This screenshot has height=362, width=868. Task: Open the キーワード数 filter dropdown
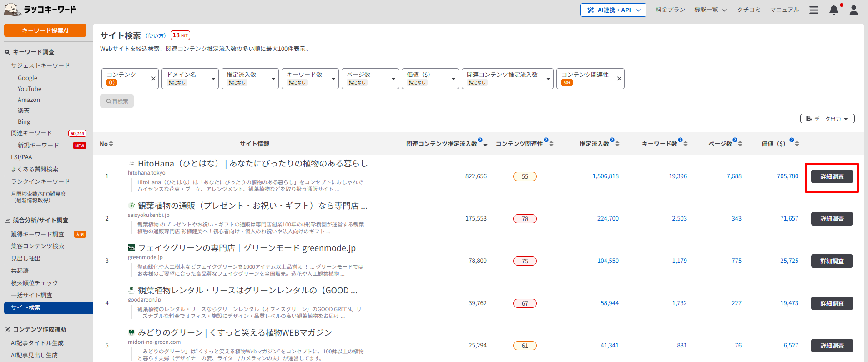(310, 79)
